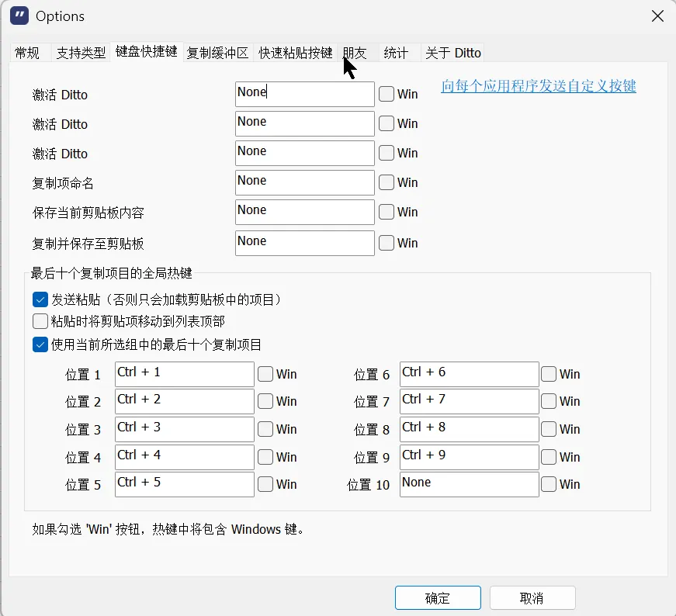Focus the 位置 2 hotkey field
Screen dimensions: 676x616
(185, 401)
